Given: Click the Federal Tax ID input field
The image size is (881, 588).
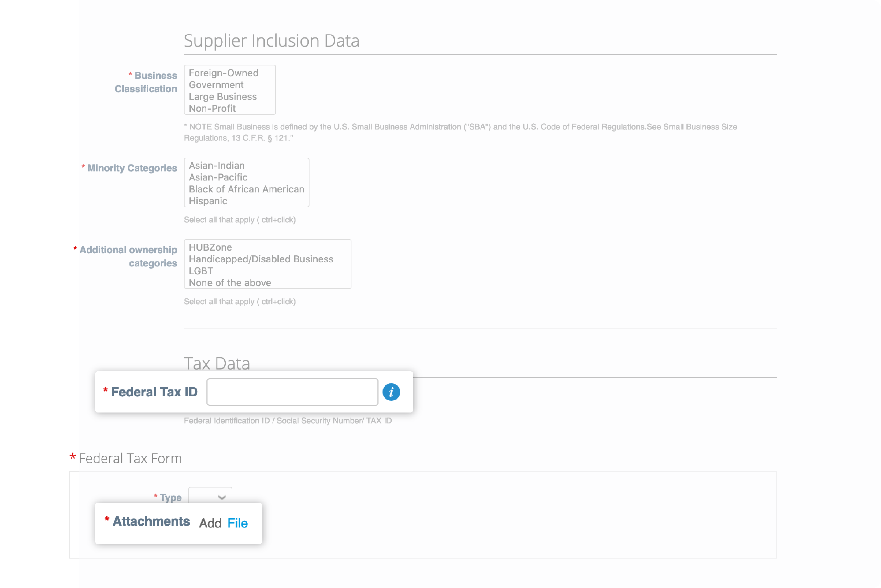Looking at the screenshot, I should 292,392.
